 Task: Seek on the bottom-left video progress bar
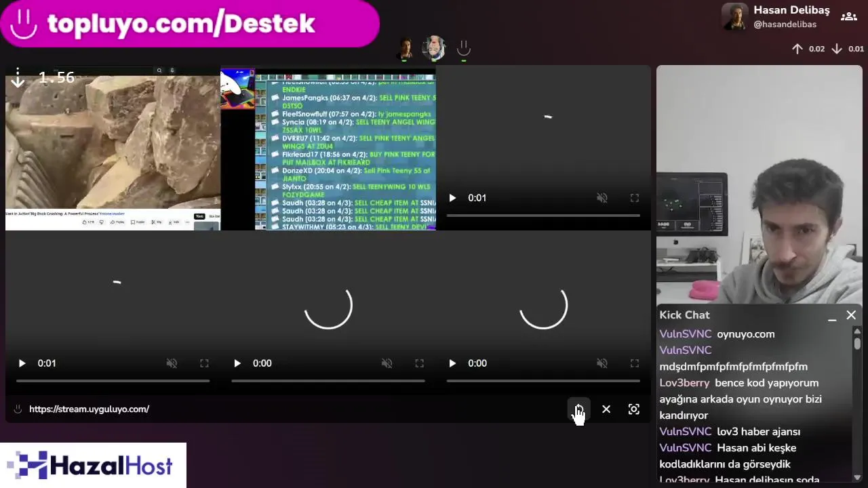113,381
